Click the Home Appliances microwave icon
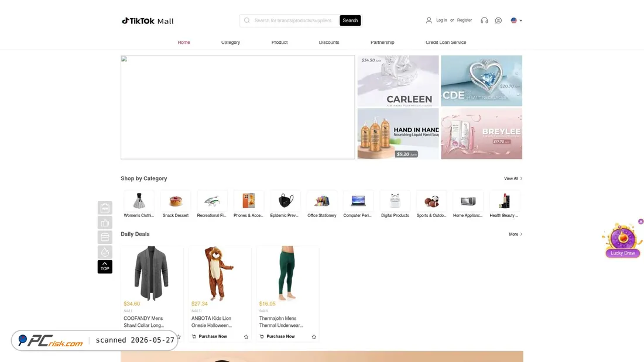This screenshot has height=362, width=644. (468, 201)
